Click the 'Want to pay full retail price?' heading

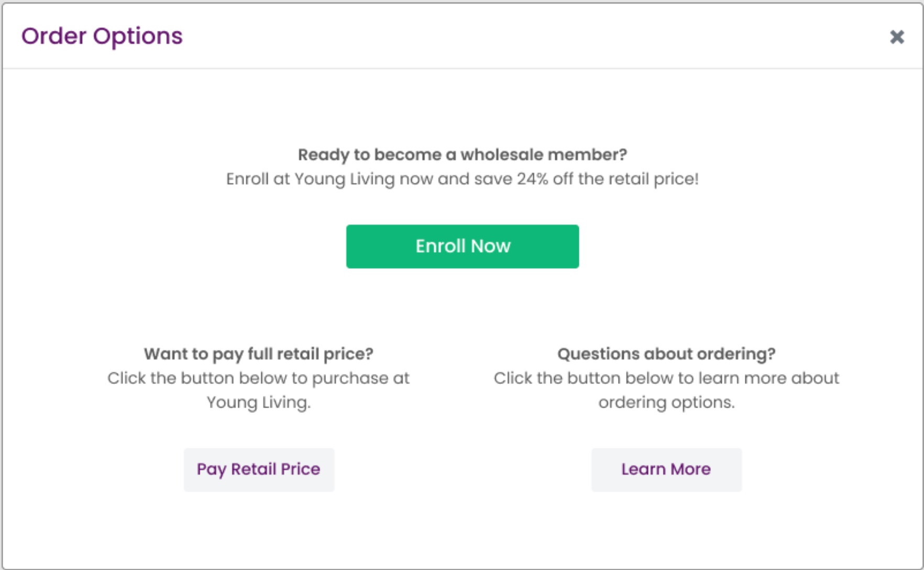[259, 354]
